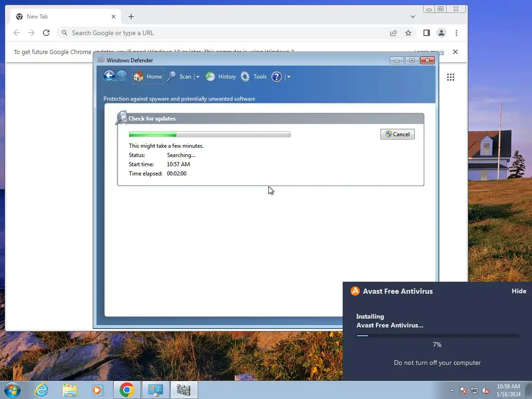Launch Internet Explorer from taskbar
The height and width of the screenshot is (399, 532).
[41, 390]
